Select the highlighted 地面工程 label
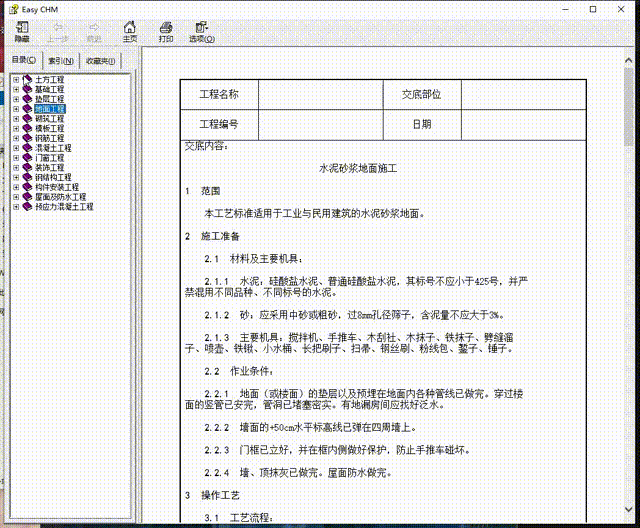This screenshot has height=528, width=640. click(50, 109)
